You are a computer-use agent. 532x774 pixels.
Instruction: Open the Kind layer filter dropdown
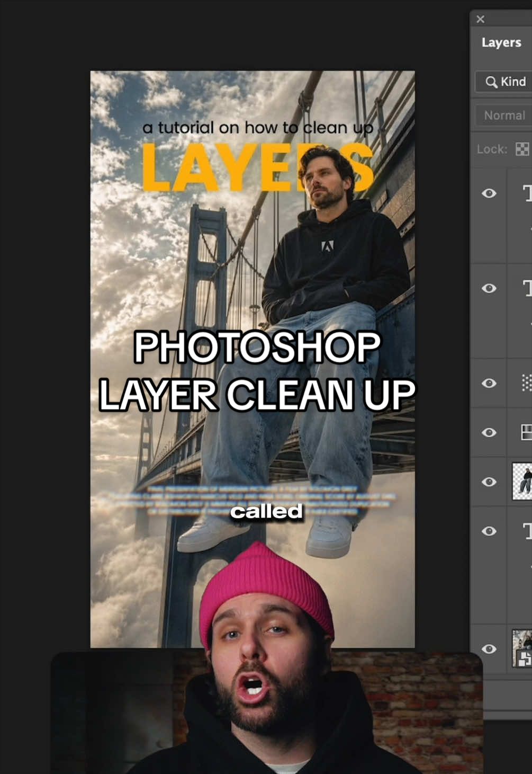(x=504, y=82)
